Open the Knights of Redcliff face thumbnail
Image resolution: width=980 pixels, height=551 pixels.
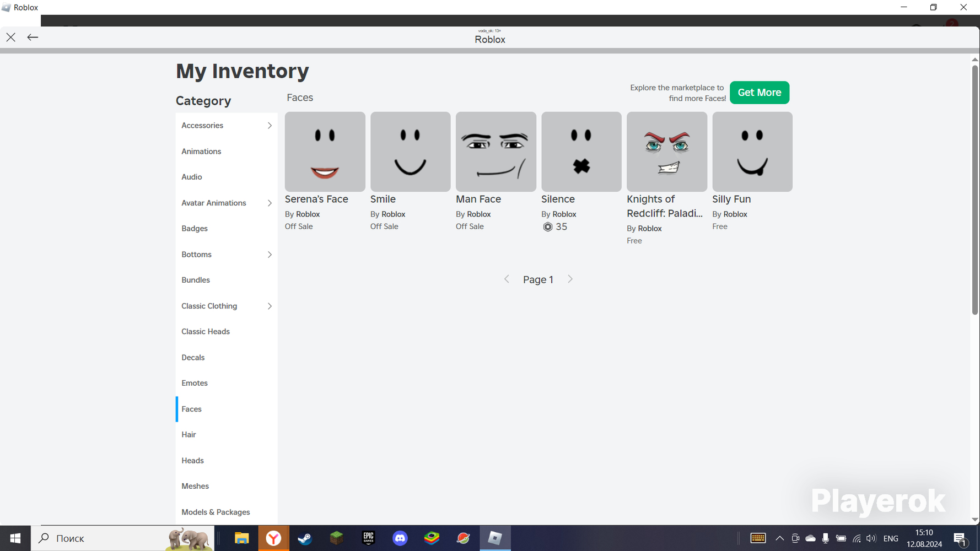667,152
